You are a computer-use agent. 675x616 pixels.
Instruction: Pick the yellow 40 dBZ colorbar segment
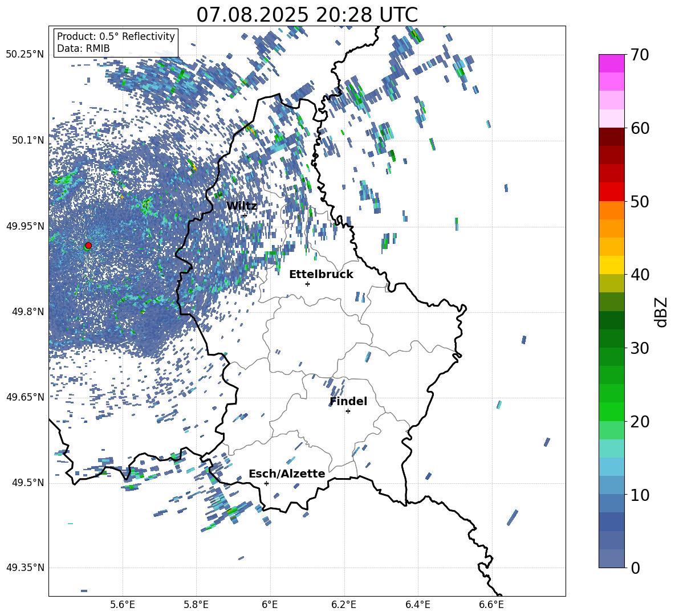tap(611, 265)
